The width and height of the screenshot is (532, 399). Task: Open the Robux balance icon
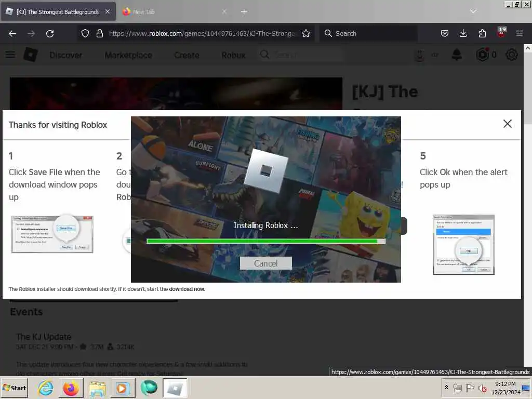tap(483, 55)
